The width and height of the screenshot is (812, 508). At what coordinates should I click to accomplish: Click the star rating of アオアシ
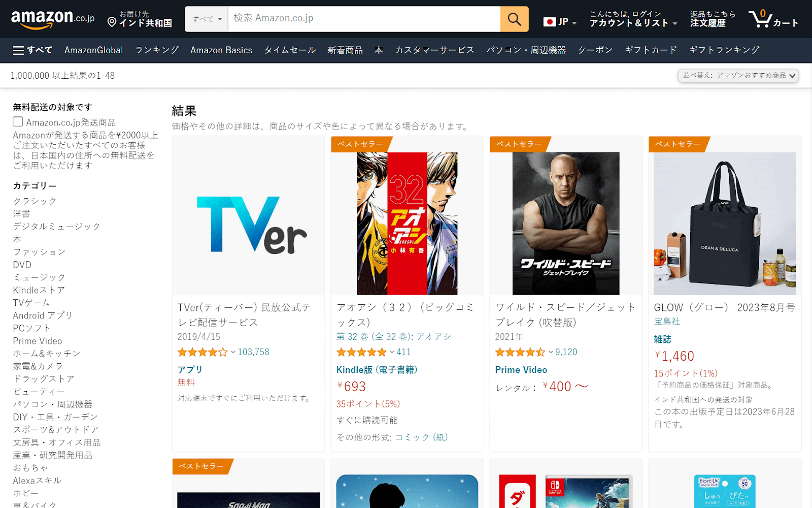tap(361, 352)
